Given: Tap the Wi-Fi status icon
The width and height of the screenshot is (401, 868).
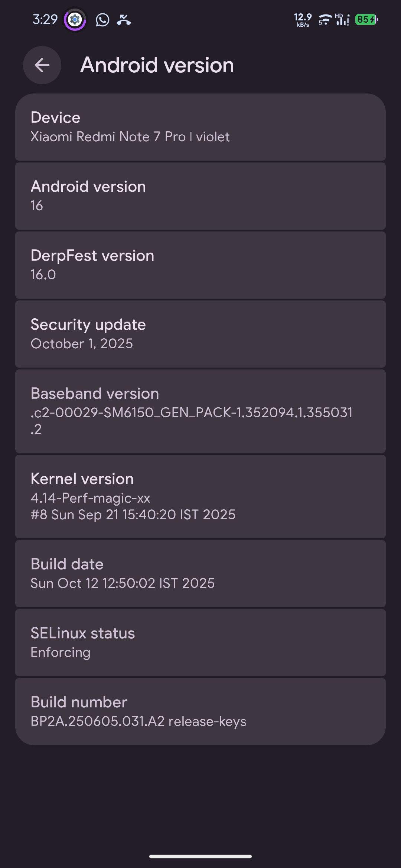Looking at the screenshot, I should pos(325,20).
